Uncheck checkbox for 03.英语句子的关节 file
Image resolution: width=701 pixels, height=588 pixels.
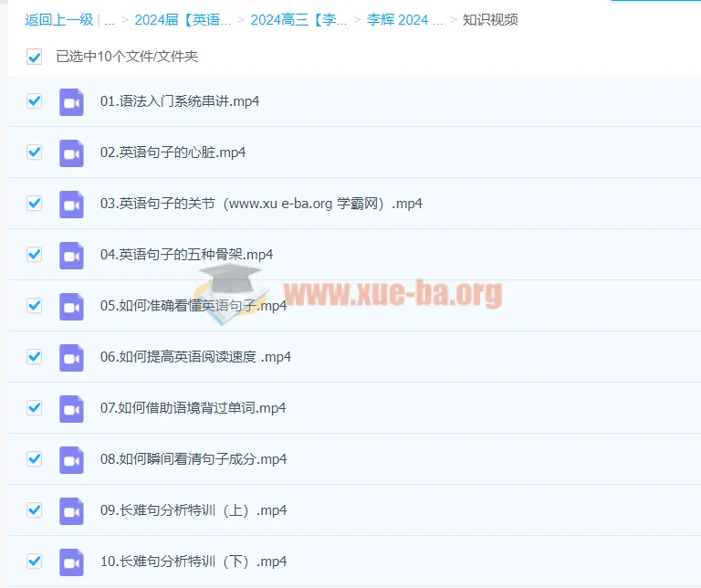(x=35, y=203)
